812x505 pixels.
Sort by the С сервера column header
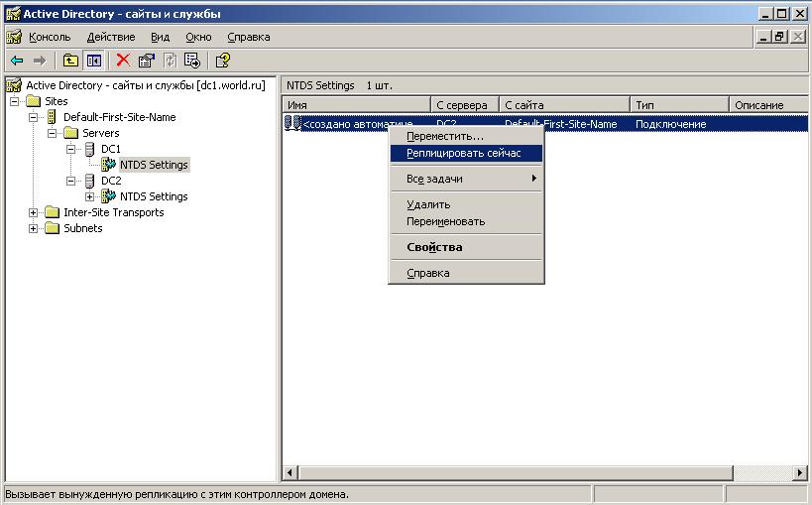click(465, 105)
